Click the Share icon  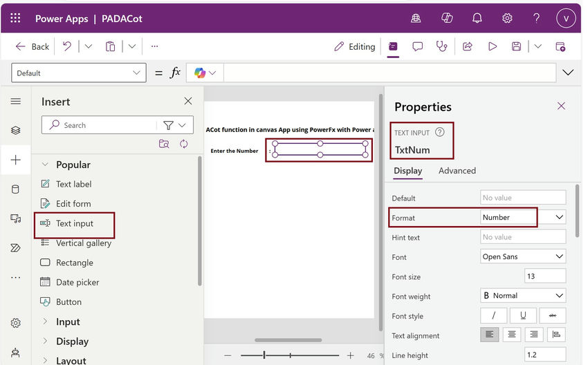[x=467, y=46]
